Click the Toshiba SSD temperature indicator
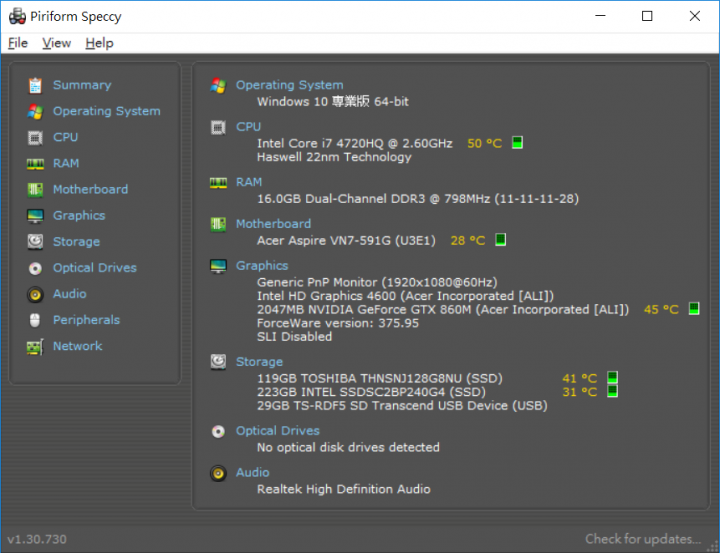The image size is (720, 553). click(612, 378)
